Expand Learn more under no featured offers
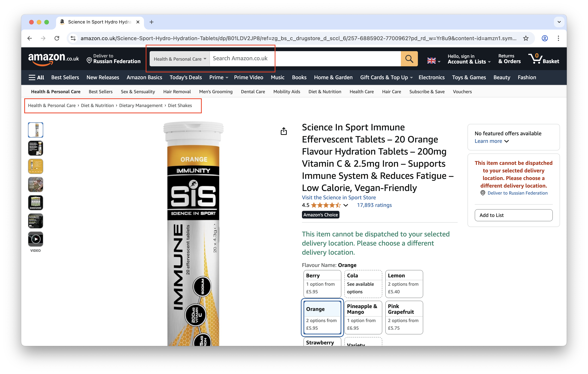 click(x=492, y=141)
